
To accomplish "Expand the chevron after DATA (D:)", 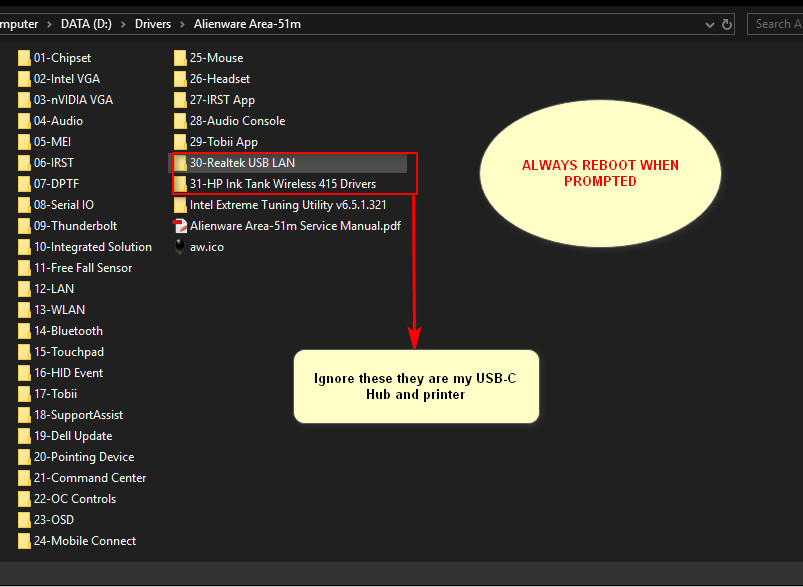I will 123,24.
